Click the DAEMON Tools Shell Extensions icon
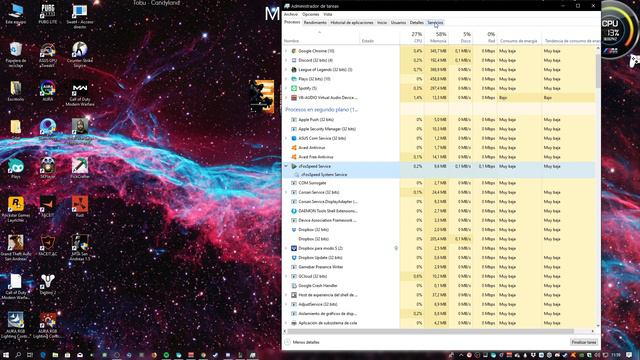This screenshot has width=640, height=360. [x=293, y=211]
